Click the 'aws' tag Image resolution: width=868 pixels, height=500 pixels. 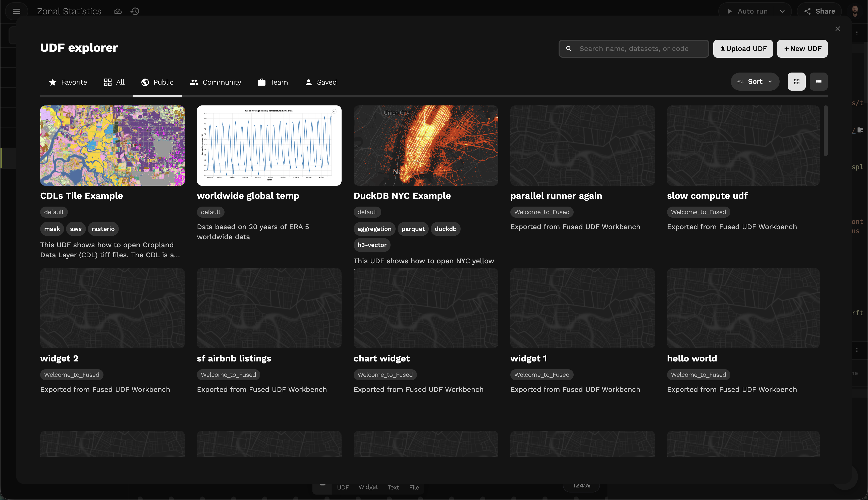(x=76, y=229)
